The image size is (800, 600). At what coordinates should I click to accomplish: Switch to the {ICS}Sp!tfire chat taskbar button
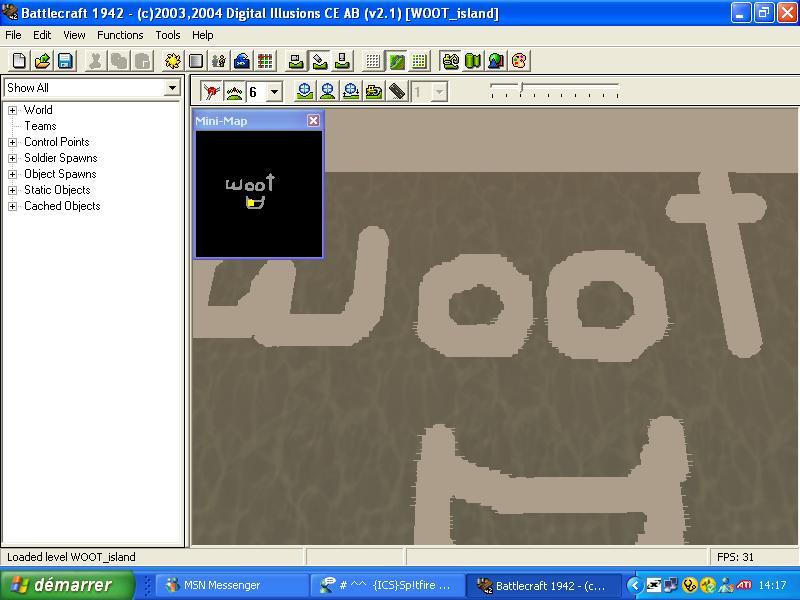(388, 585)
